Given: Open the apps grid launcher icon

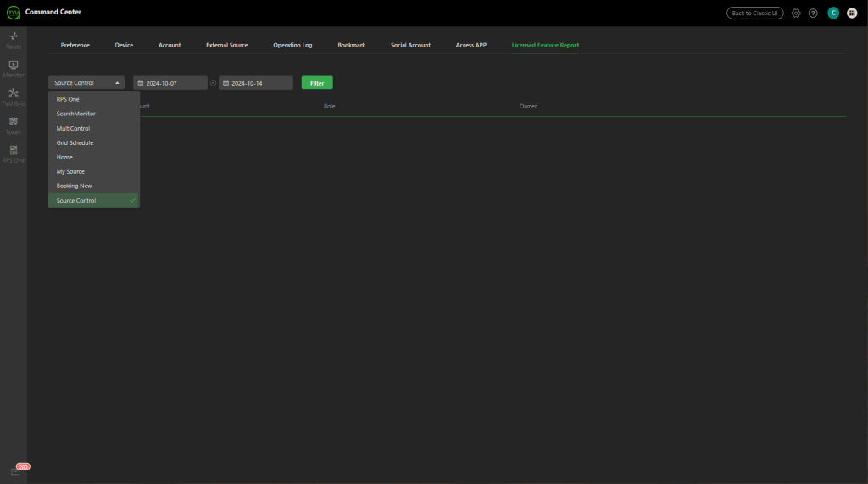Looking at the screenshot, I should click(x=852, y=13).
